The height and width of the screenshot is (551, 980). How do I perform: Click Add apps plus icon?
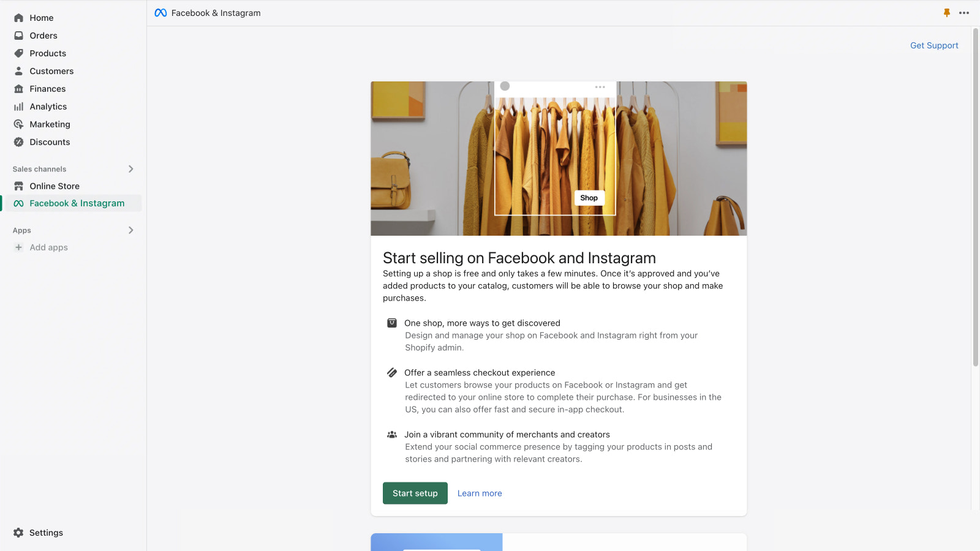pyautogui.click(x=18, y=247)
